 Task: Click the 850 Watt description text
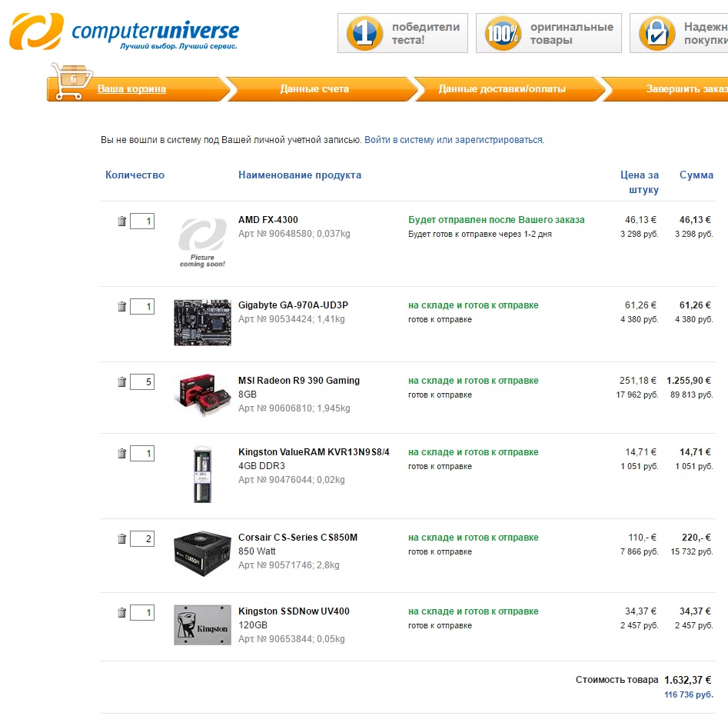click(257, 551)
